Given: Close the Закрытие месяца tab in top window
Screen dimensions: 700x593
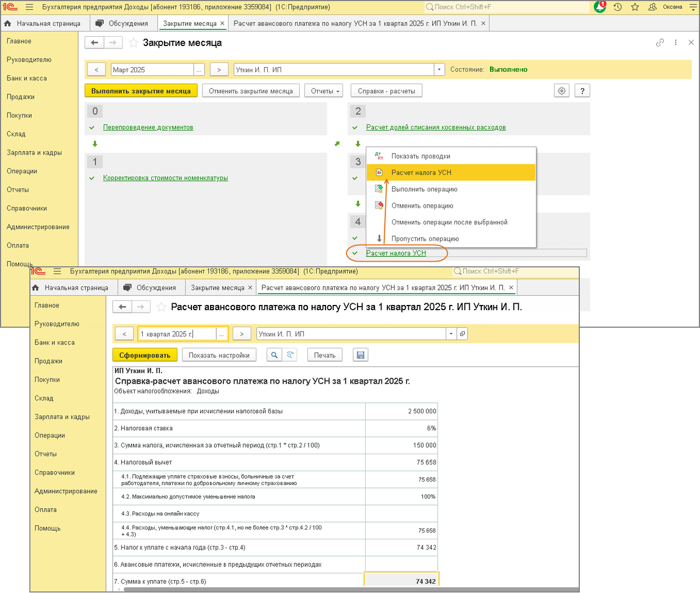Looking at the screenshot, I should [222, 23].
